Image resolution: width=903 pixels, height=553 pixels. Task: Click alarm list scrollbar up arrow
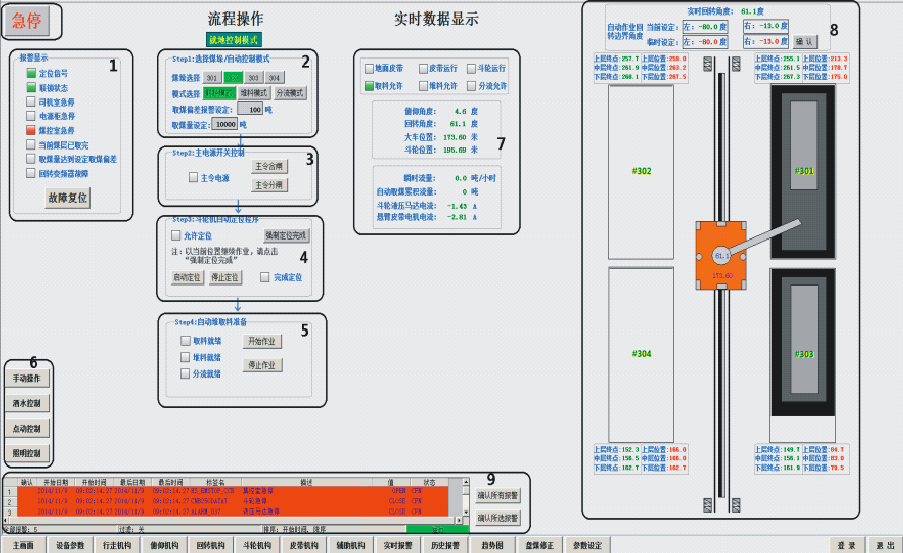[466, 482]
